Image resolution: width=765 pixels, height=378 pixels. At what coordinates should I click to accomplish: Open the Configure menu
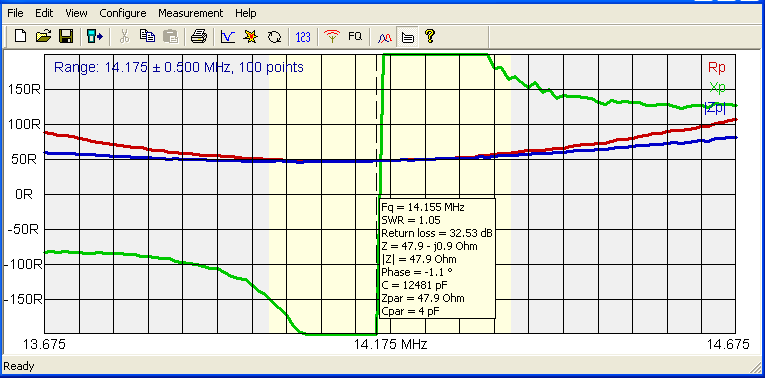coord(122,13)
